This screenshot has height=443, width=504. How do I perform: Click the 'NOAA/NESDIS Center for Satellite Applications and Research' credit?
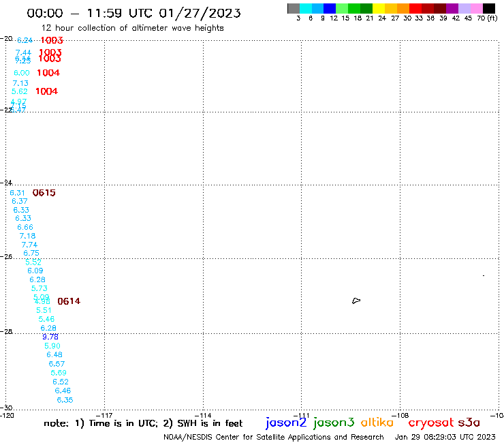pyautogui.click(x=274, y=437)
